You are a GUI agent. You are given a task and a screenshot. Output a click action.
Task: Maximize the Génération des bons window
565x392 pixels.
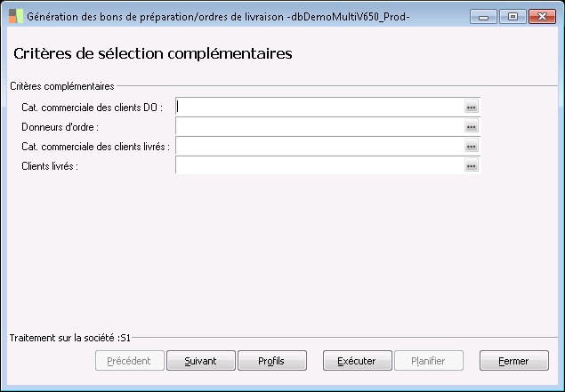[512, 17]
